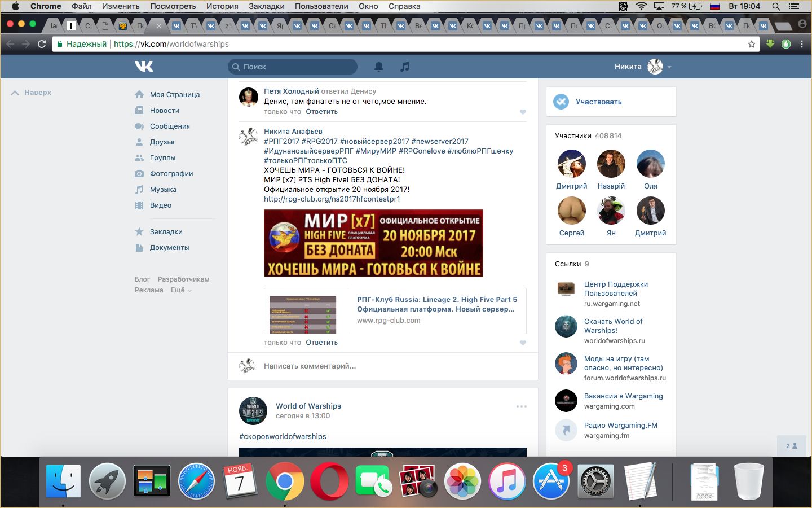Open the РПГ-Клуб Russia link preview

pos(395,311)
